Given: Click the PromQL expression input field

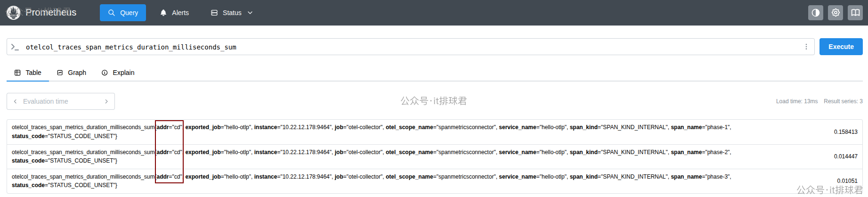Looking at the screenshot, I should pyautogui.click(x=410, y=47).
